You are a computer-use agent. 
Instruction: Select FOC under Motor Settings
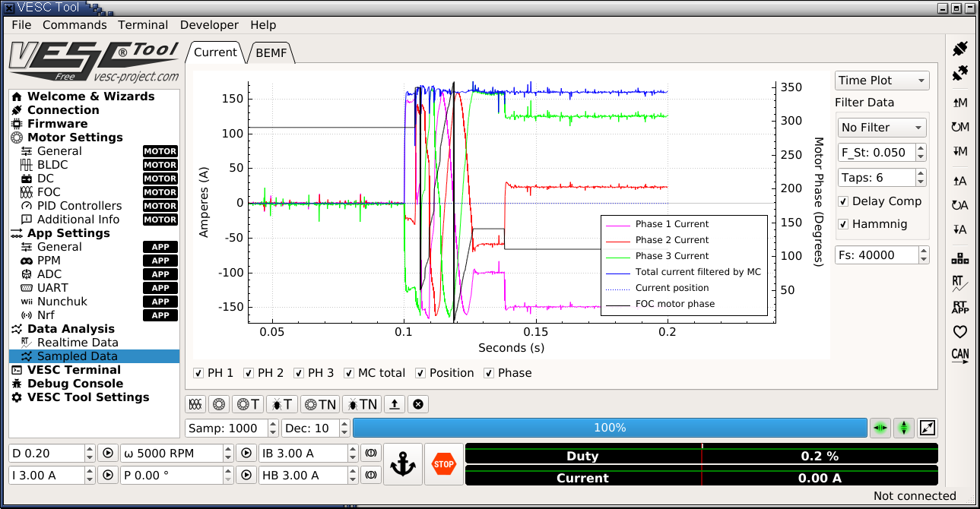[x=94, y=192]
